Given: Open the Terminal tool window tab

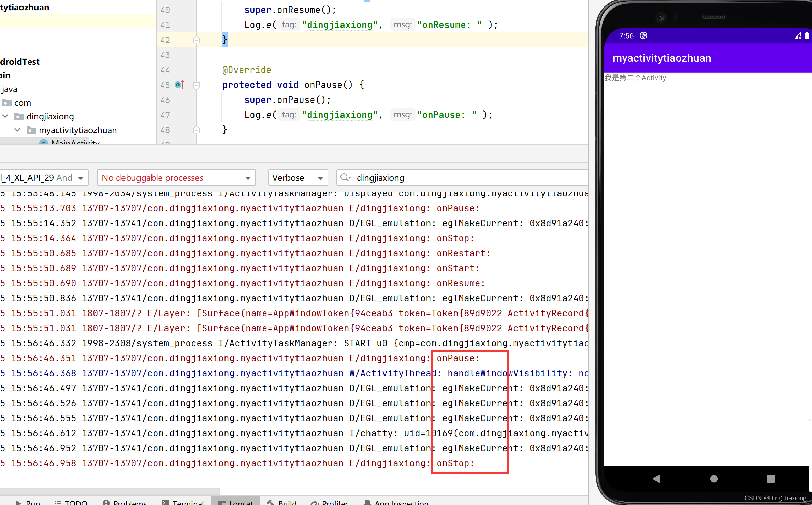Looking at the screenshot, I should pyautogui.click(x=183, y=502).
